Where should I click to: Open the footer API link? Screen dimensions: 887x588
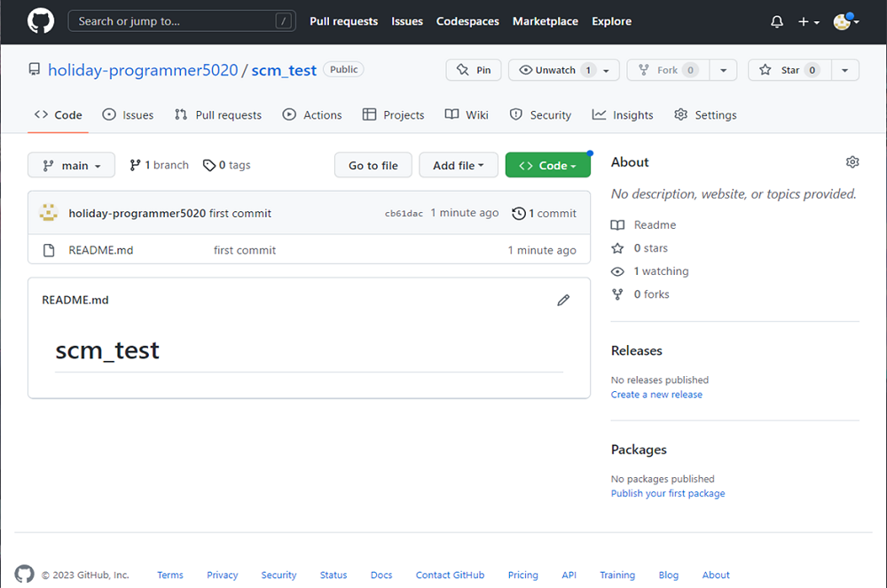(x=569, y=575)
